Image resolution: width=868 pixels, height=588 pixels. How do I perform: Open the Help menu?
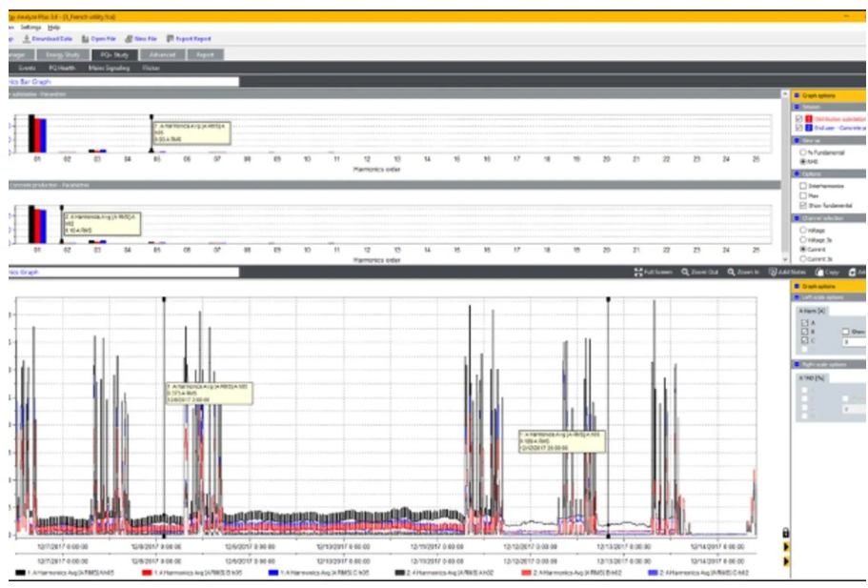coord(53,27)
